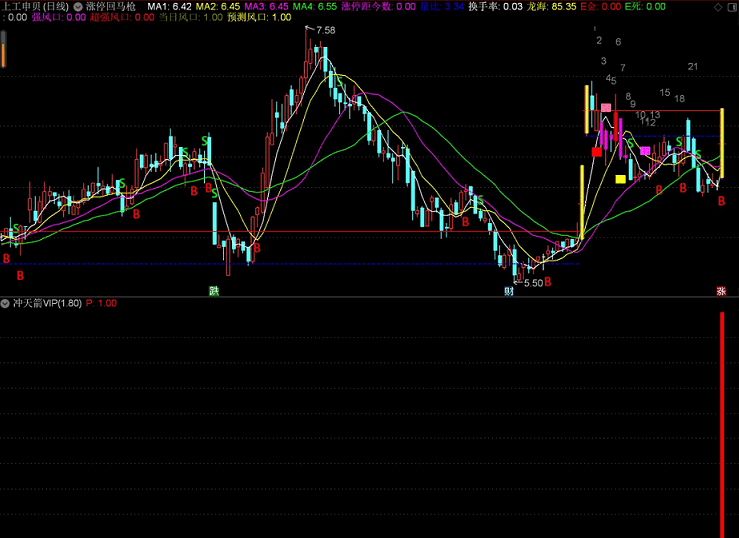Click the 超强风口: 0.00 readout

[x=122, y=17]
